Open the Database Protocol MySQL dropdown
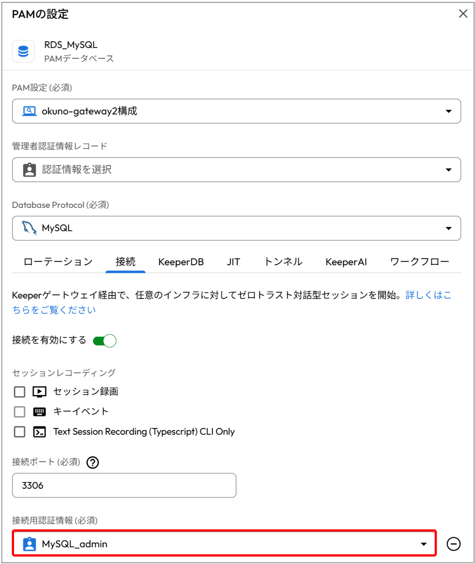 [236, 228]
